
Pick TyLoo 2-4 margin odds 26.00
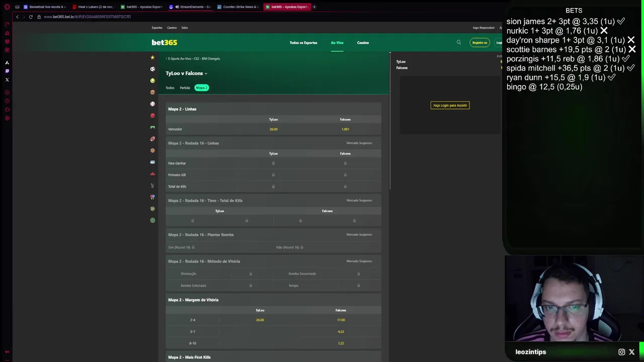point(260,320)
